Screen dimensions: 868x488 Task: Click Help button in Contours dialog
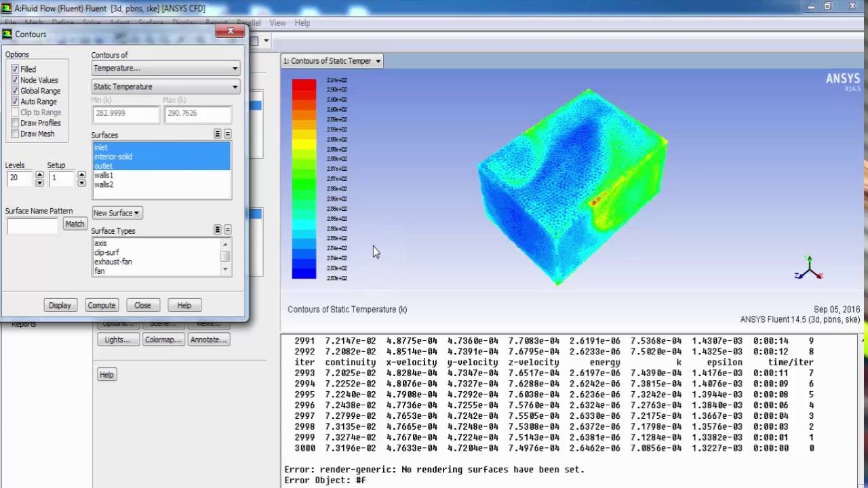pyautogui.click(x=184, y=305)
